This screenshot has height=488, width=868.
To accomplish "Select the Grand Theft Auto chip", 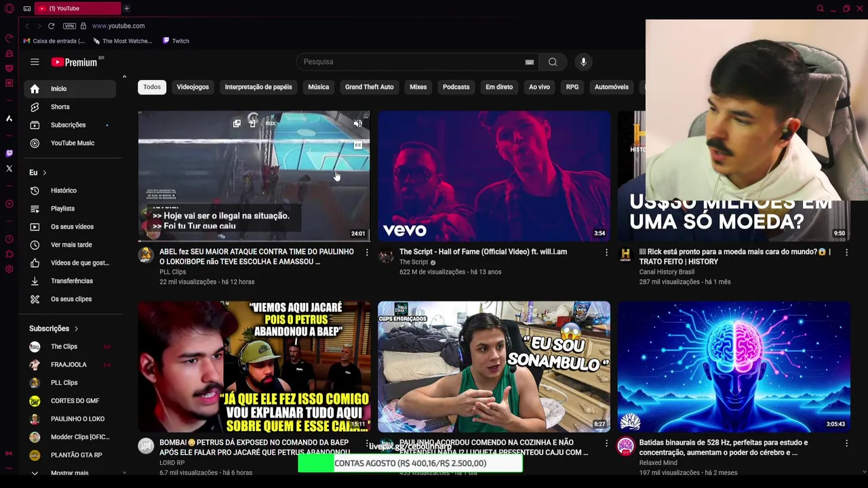I will pyautogui.click(x=369, y=87).
